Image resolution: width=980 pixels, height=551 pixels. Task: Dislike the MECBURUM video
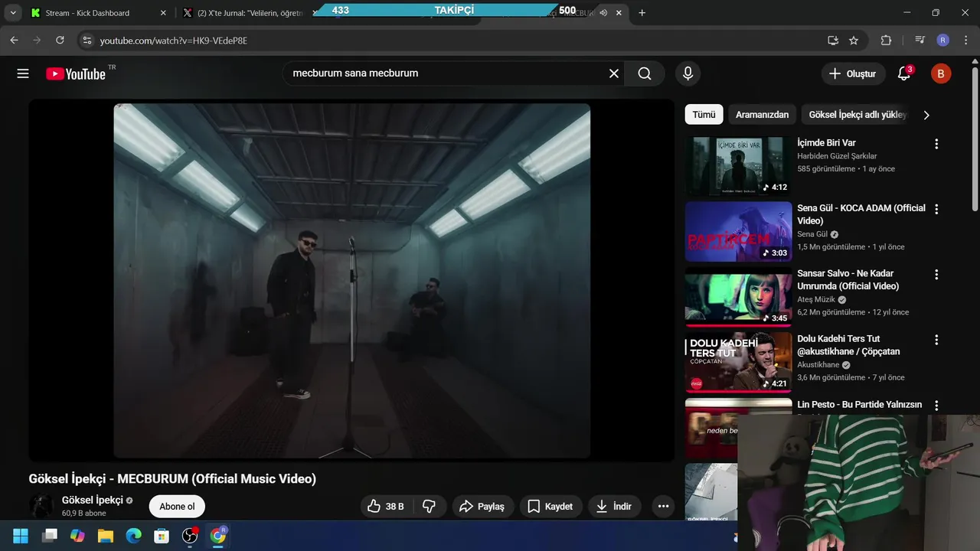coord(430,506)
